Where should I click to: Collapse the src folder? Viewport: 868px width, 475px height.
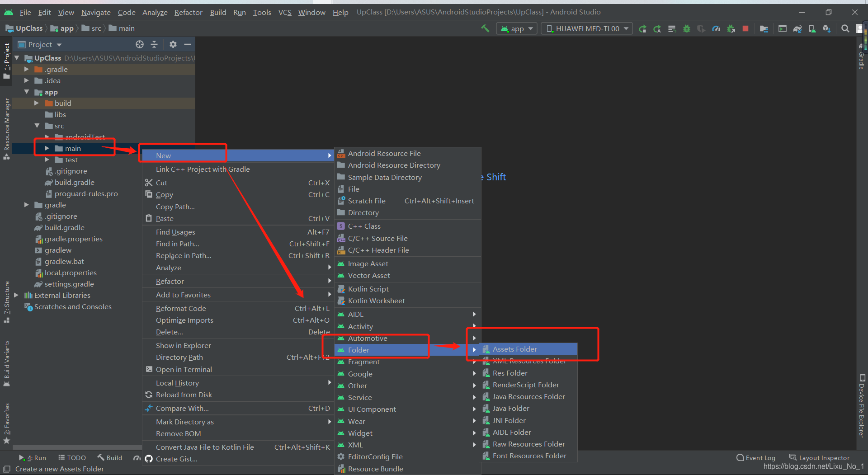tap(37, 126)
